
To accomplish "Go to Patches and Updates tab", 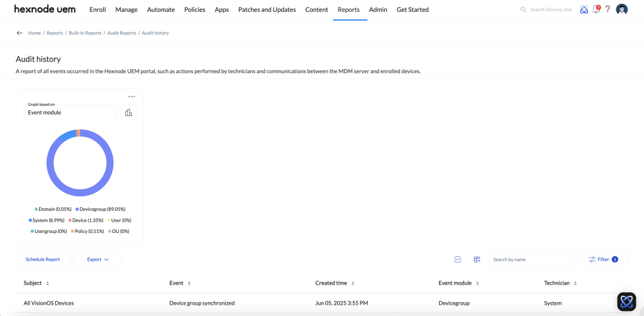I will click(x=267, y=9).
